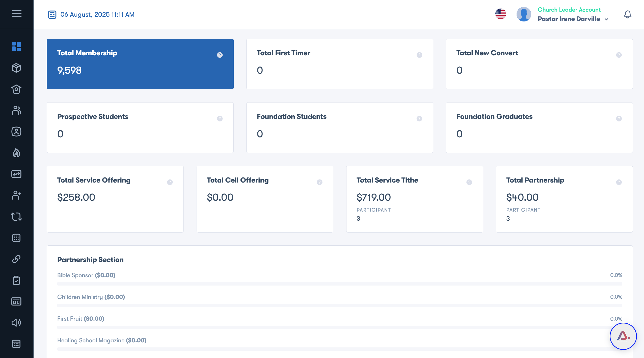Viewport: 644px width, 358px height.
Task: Open the transfer arrows icon in sidebar
Action: click(16, 174)
